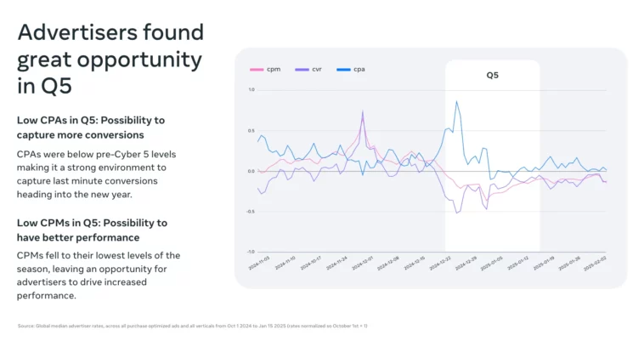
Task: Toggle the cpm series legend label
Action: [x=272, y=70]
